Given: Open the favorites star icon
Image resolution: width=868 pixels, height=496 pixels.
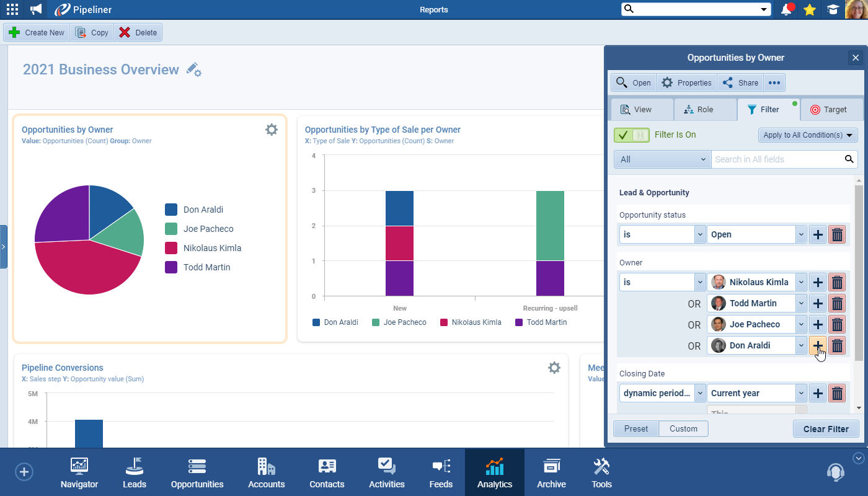Looking at the screenshot, I should 809,9.
